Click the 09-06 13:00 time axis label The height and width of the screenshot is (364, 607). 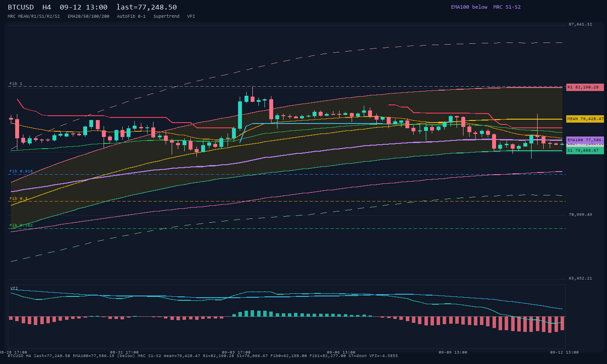pos(341,352)
